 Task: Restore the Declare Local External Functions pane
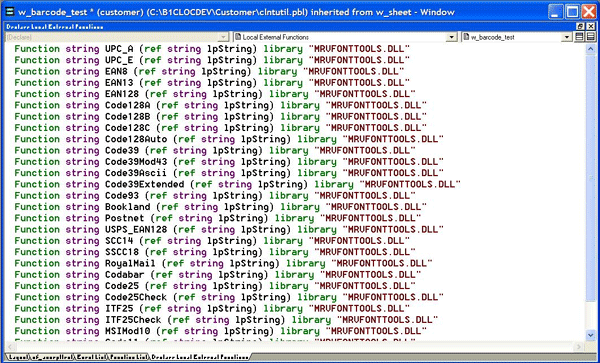(581, 26)
